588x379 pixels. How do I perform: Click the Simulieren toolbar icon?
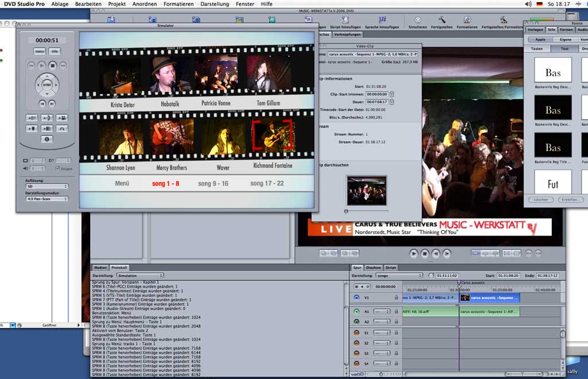coord(417,20)
